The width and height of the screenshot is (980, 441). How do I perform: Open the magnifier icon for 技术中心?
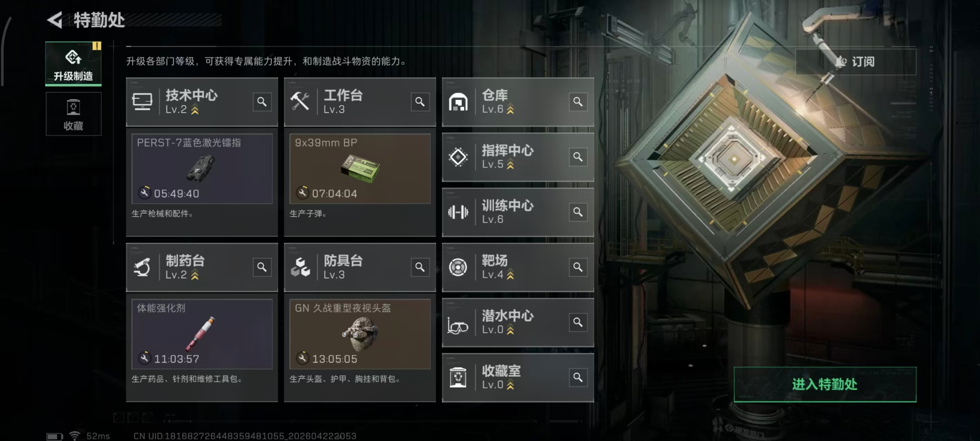click(x=262, y=102)
